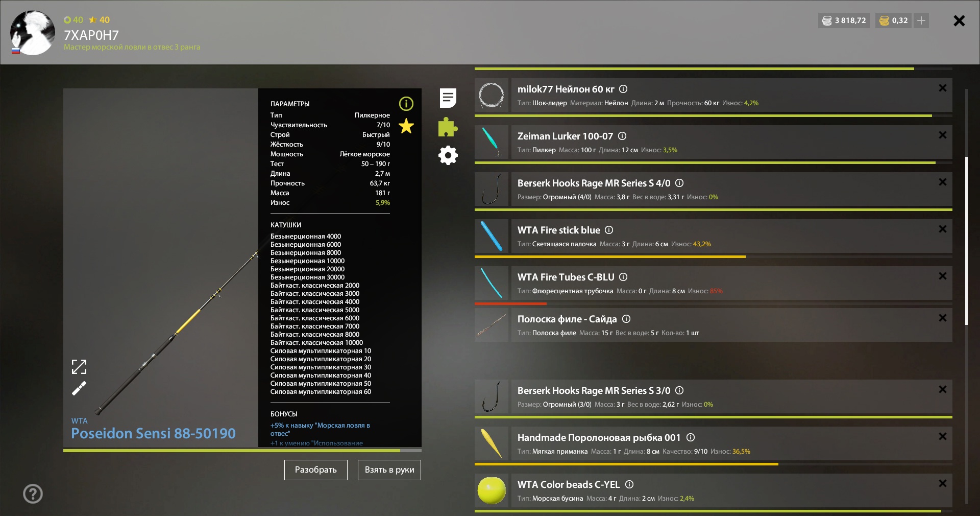The height and width of the screenshot is (516, 980).
Task: Click the WTA Fire stick blue thumbnail
Action: click(x=492, y=236)
